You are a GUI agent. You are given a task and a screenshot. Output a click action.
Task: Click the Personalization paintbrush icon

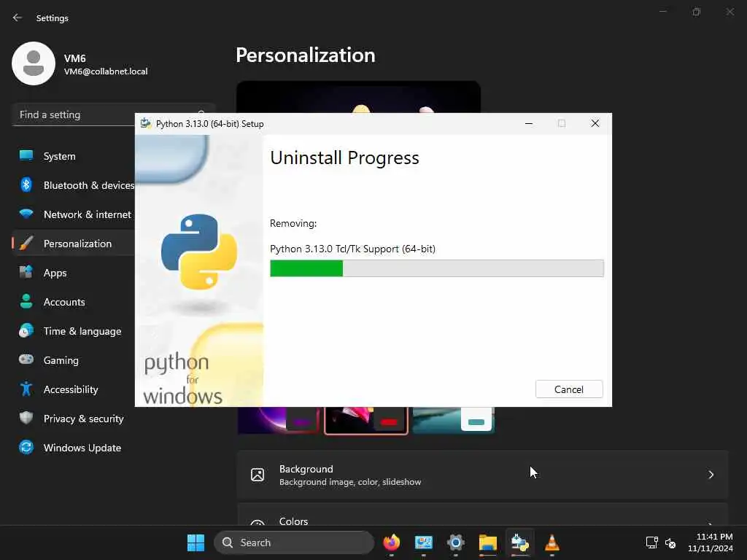26,243
